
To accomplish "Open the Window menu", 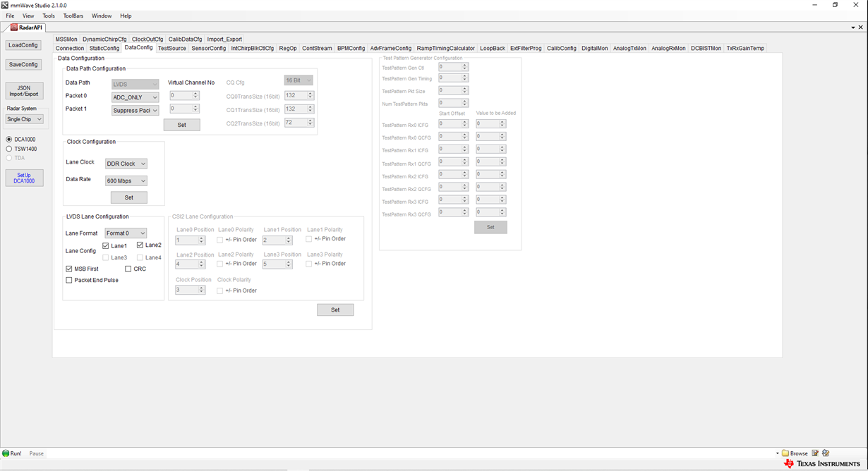I will [x=102, y=16].
